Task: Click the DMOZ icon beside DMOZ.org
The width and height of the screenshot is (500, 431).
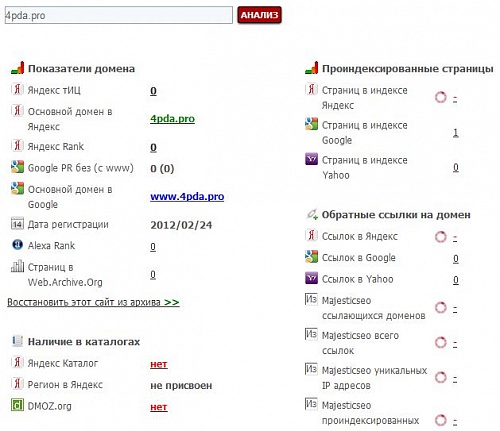Action: click(17, 405)
